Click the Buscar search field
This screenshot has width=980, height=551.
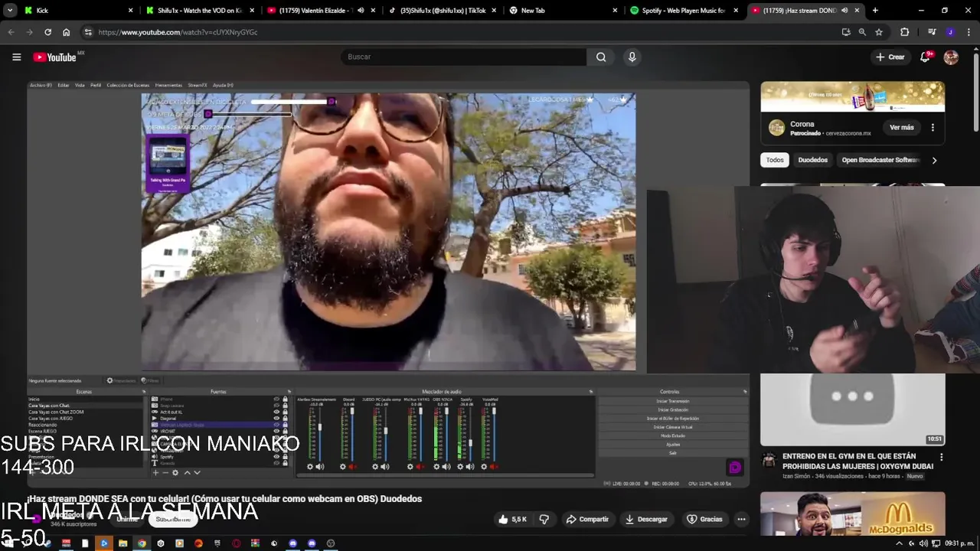coord(463,57)
